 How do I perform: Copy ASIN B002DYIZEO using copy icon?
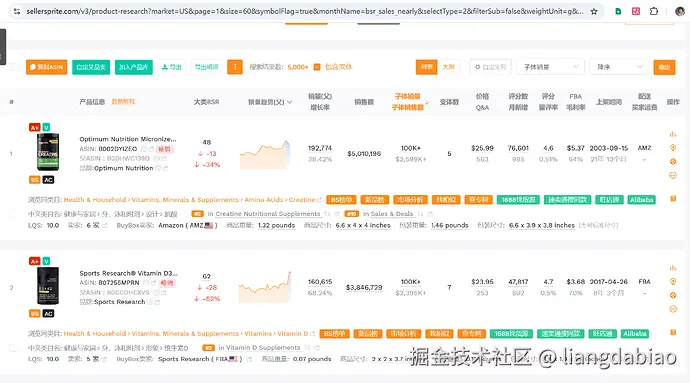143,149
